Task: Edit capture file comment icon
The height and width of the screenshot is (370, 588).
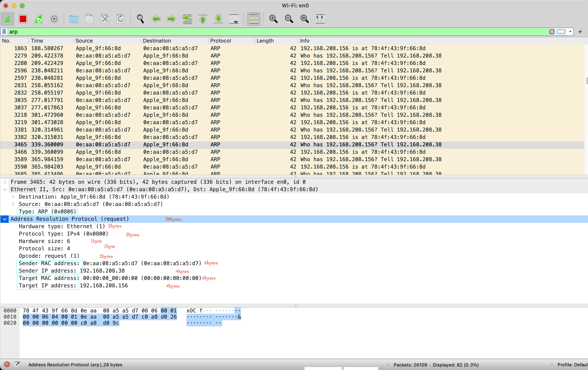Action: 17,364
